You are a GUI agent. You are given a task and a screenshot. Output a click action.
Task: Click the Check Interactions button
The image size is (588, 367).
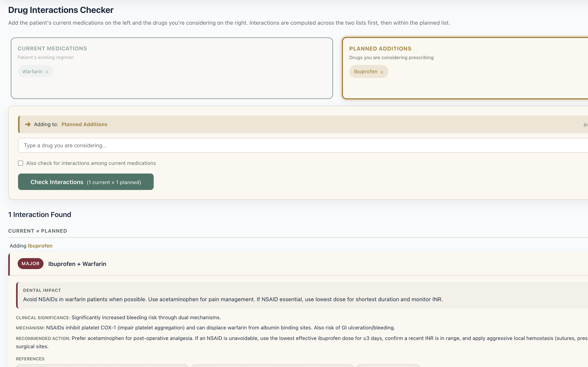86,182
